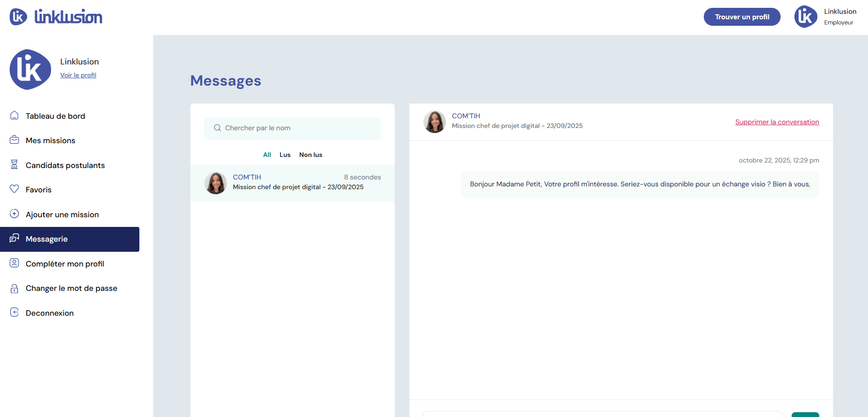Click the Favoris heart icon
The height and width of the screenshot is (417, 868).
point(14,189)
